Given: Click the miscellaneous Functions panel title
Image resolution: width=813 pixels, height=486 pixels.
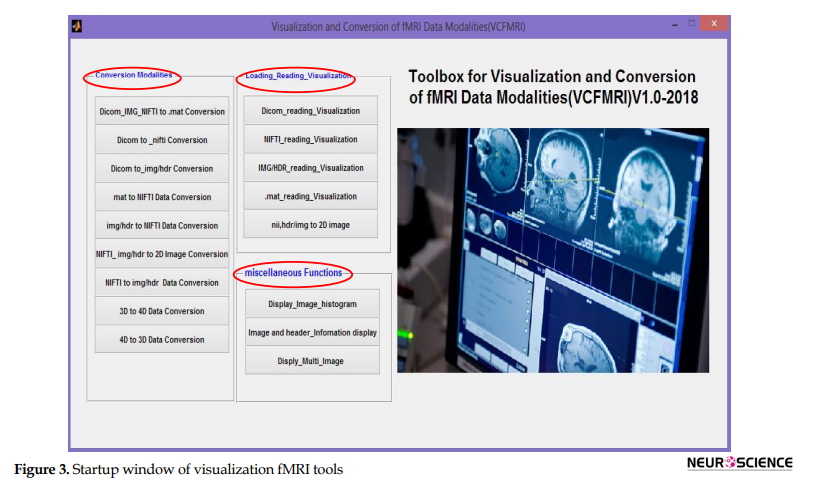Looking at the screenshot, I should [293, 273].
